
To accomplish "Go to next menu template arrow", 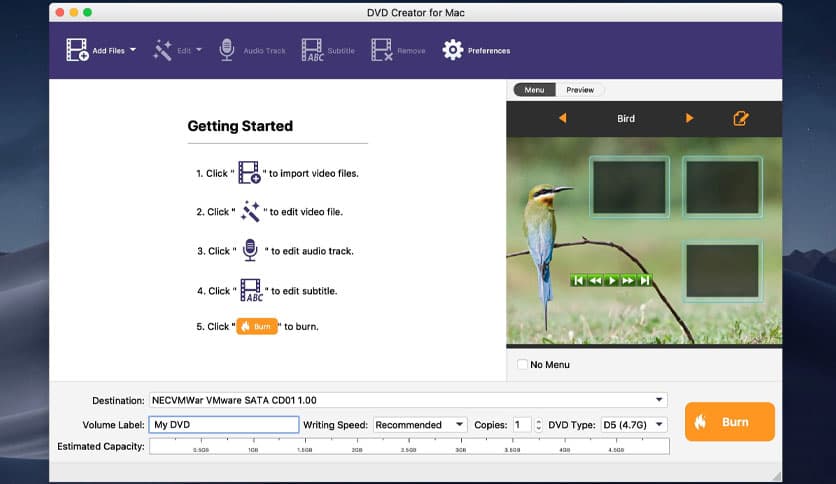I will [689, 118].
